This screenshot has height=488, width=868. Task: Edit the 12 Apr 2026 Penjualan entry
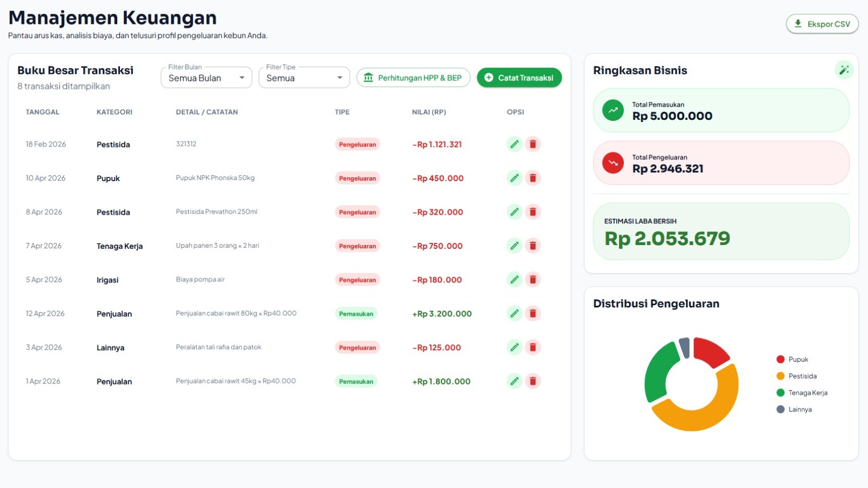[514, 313]
